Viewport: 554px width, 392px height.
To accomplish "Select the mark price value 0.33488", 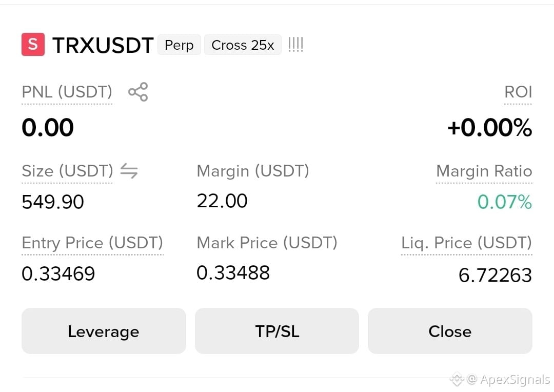I will point(233,273).
